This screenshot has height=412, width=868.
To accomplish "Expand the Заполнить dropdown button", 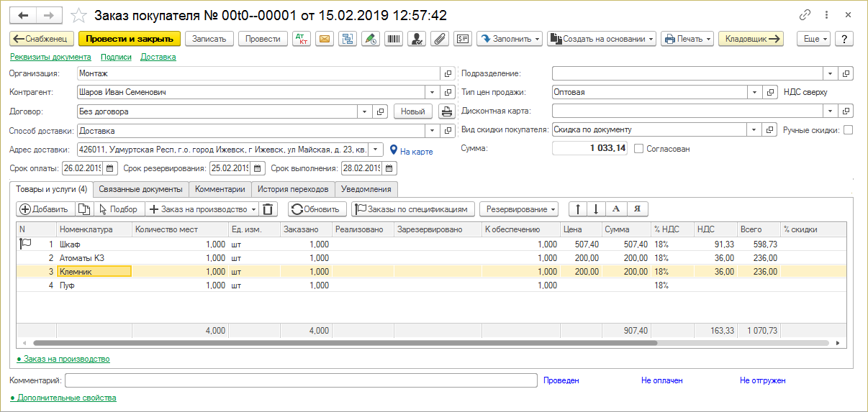I will point(509,40).
